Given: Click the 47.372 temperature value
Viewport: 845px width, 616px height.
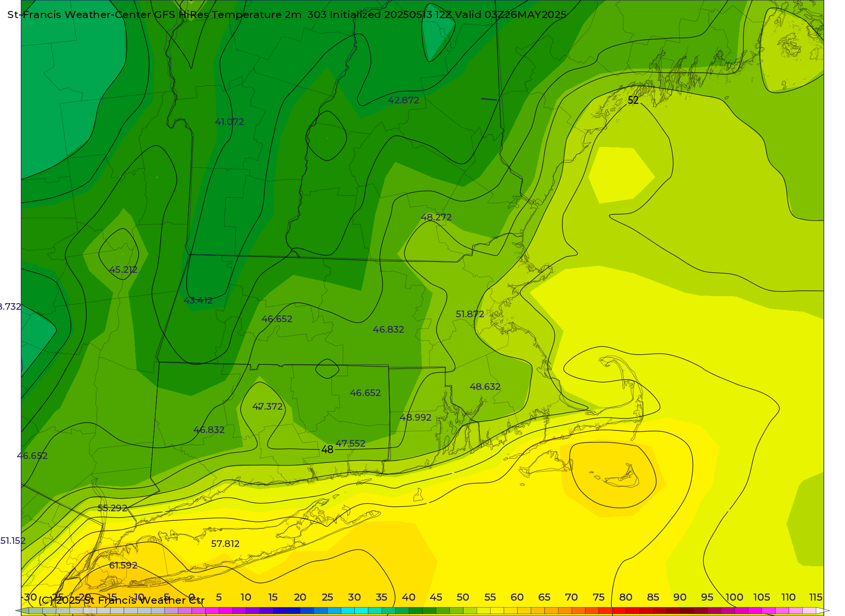Looking at the screenshot, I should click(268, 407).
